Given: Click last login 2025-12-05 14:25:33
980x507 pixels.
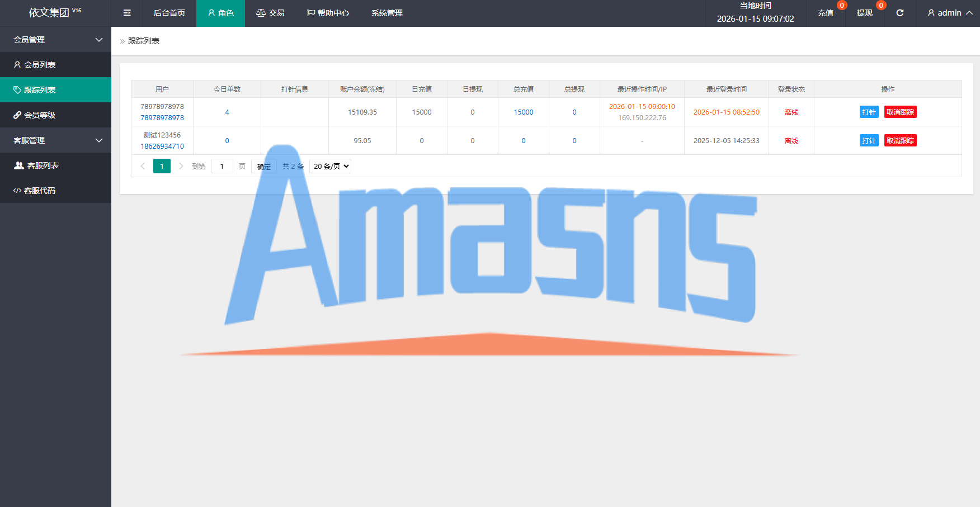Looking at the screenshot, I should coord(727,141).
